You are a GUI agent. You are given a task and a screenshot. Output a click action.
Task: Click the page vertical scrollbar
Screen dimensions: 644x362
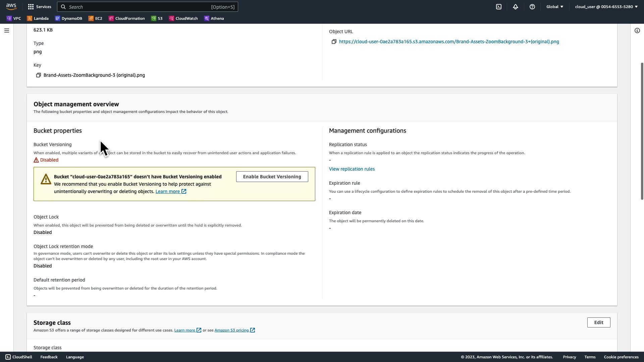point(642,131)
